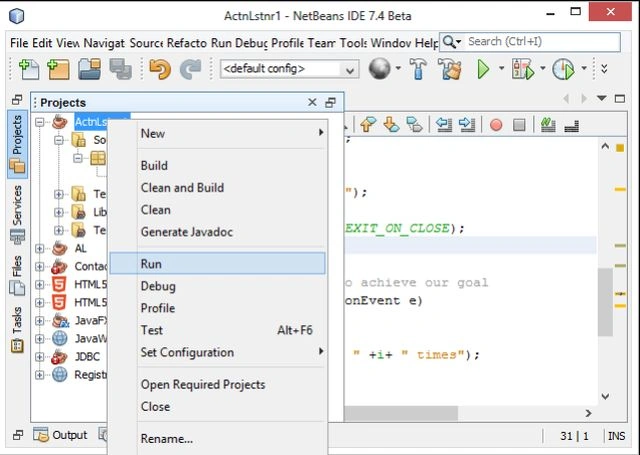Click the Undo arrow icon
The height and width of the screenshot is (455, 640).
(x=160, y=69)
